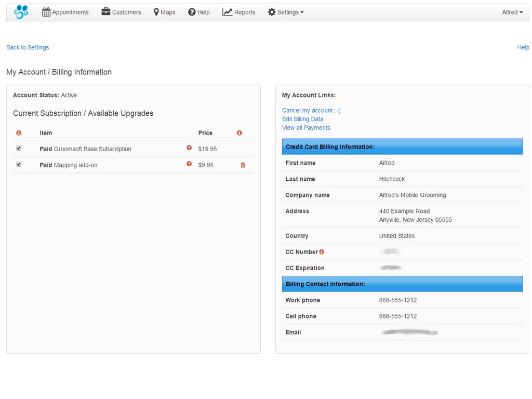The image size is (532, 399).
Task: Click the info icon beside CC Number
Action: (322, 252)
